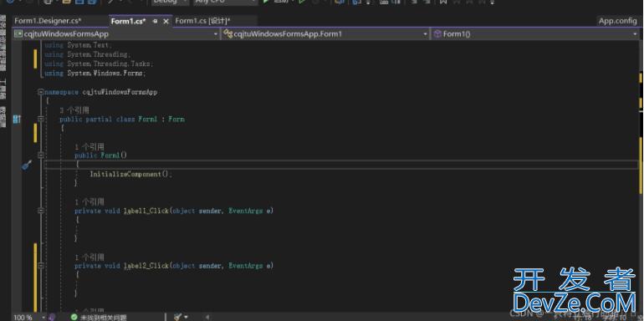Image resolution: width=644 pixels, height=321 pixels.
Task: Close the Form1.cs tab
Action: click(166, 22)
